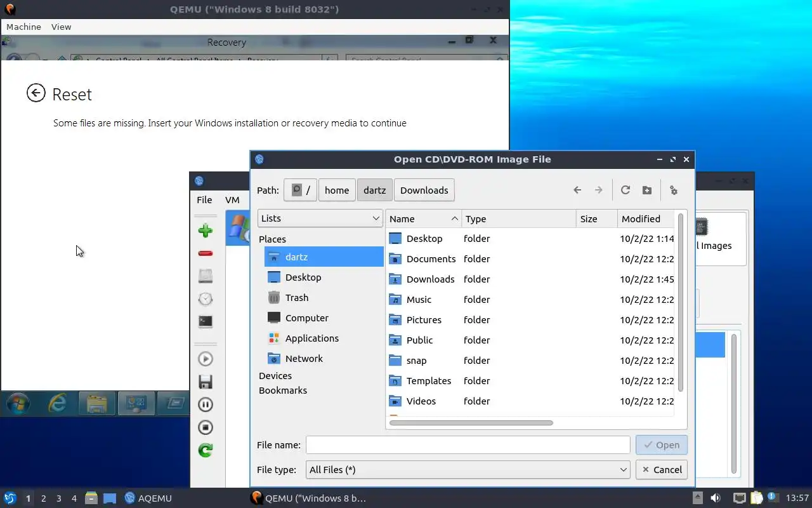The width and height of the screenshot is (812, 508).
Task: Click the home path segment button
Action: click(x=337, y=190)
